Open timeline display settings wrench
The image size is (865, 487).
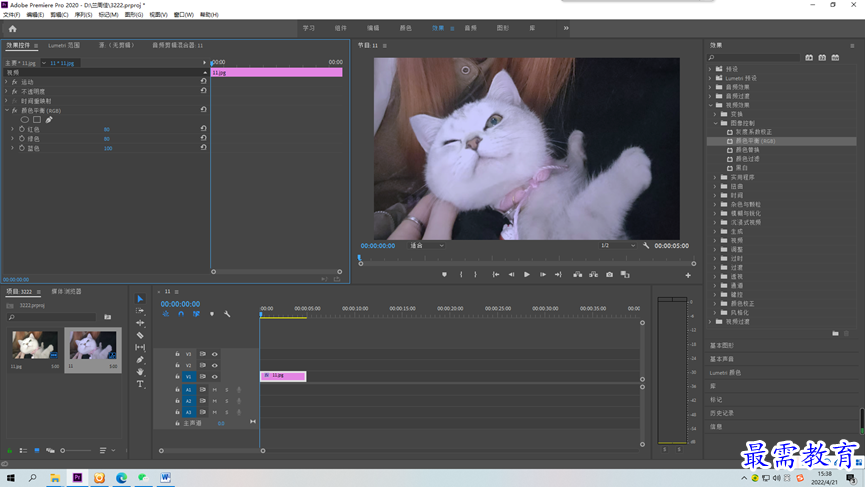(x=227, y=314)
